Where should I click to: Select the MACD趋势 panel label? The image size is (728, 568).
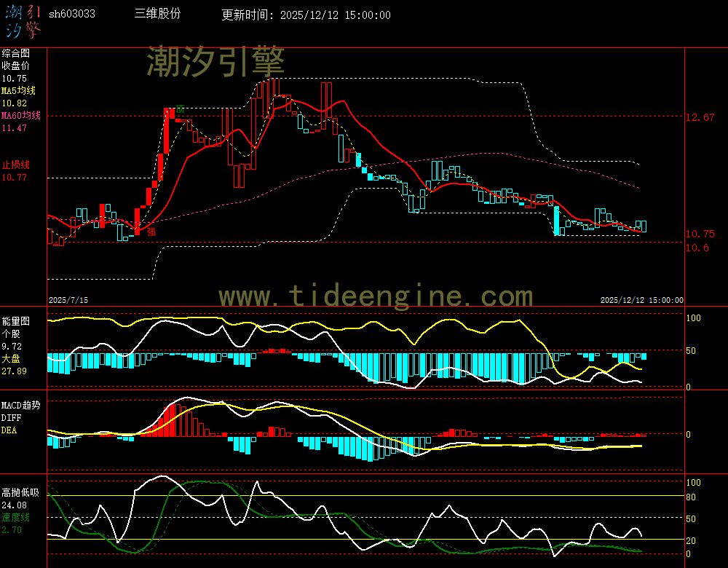tap(20, 405)
